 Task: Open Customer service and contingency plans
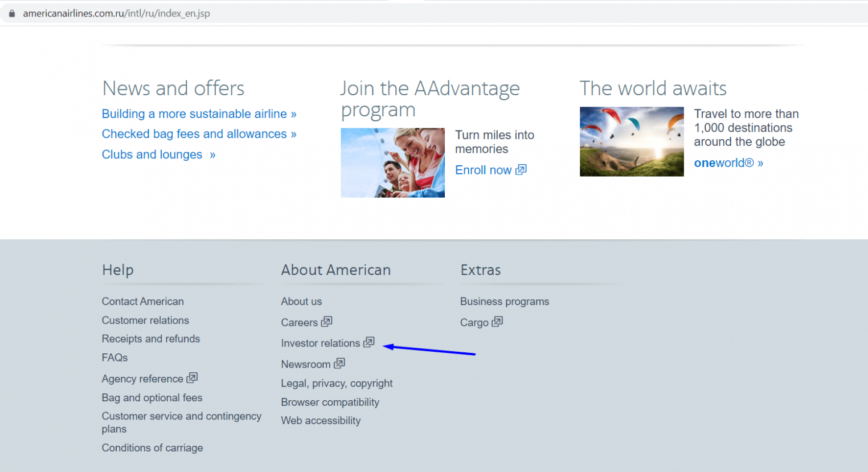[182, 422]
